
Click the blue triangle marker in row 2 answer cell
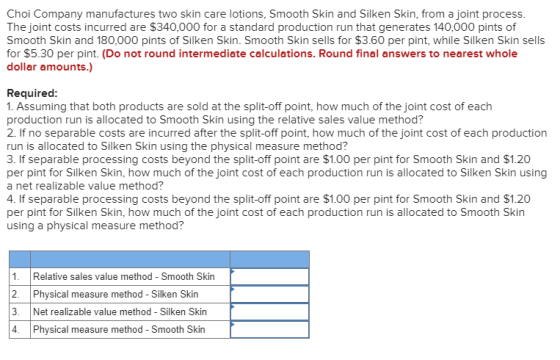tap(232, 289)
